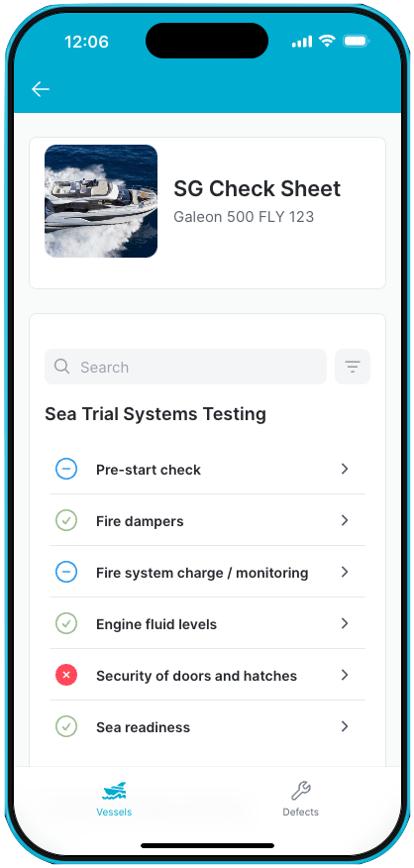The height and width of the screenshot is (868, 414).
Task: Toggle the Fire dampers green check status
Action: tap(66, 521)
